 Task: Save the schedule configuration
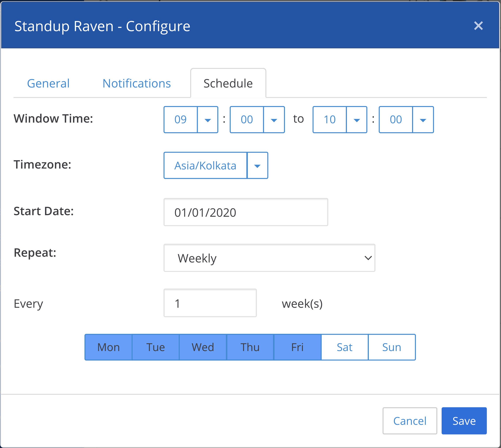[x=464, y=421]
